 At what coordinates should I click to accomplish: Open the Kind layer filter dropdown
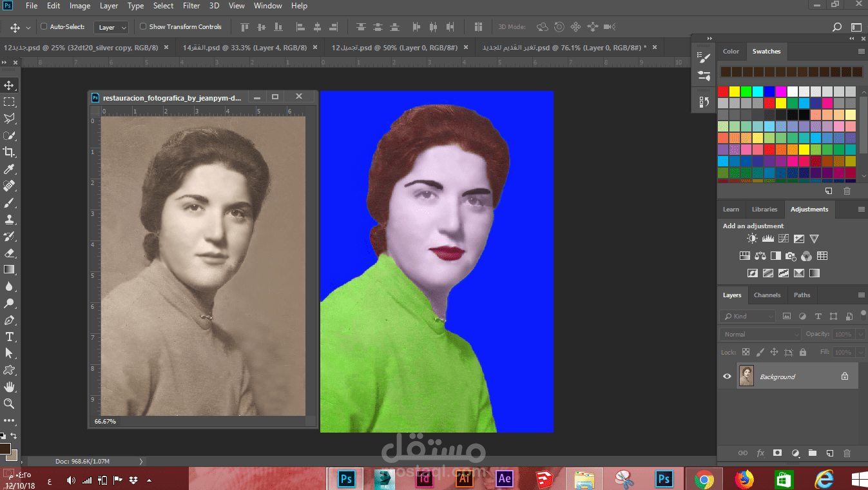point(748,317)
